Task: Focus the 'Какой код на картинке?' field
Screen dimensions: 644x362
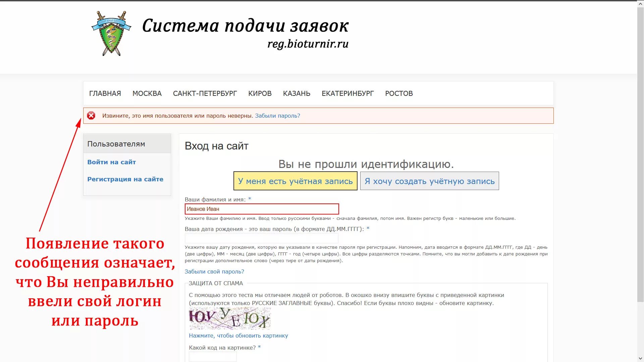Action: coord(213,357)
